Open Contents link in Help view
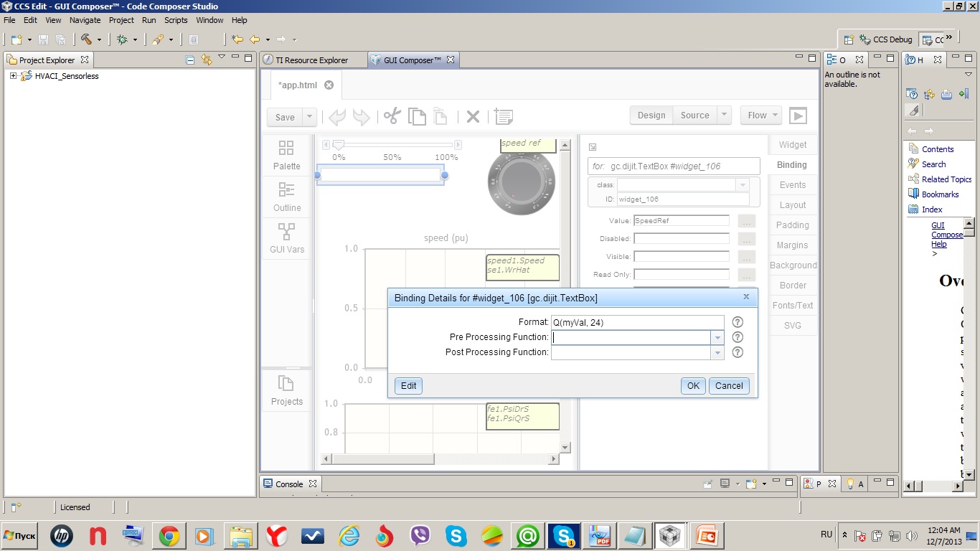The width and height of the screenshot is (980, 551). point(938,149)
